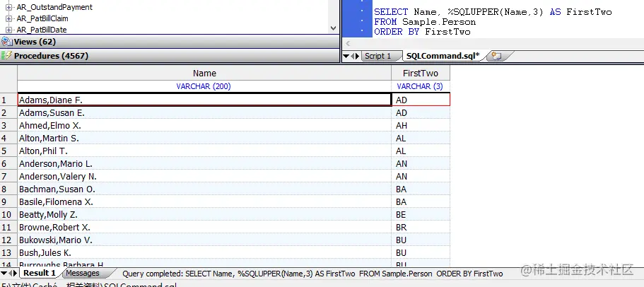Select the cell 'Ahmed,Elmo X.'
This screenshot has height=287, width=644.
point(204,126)
